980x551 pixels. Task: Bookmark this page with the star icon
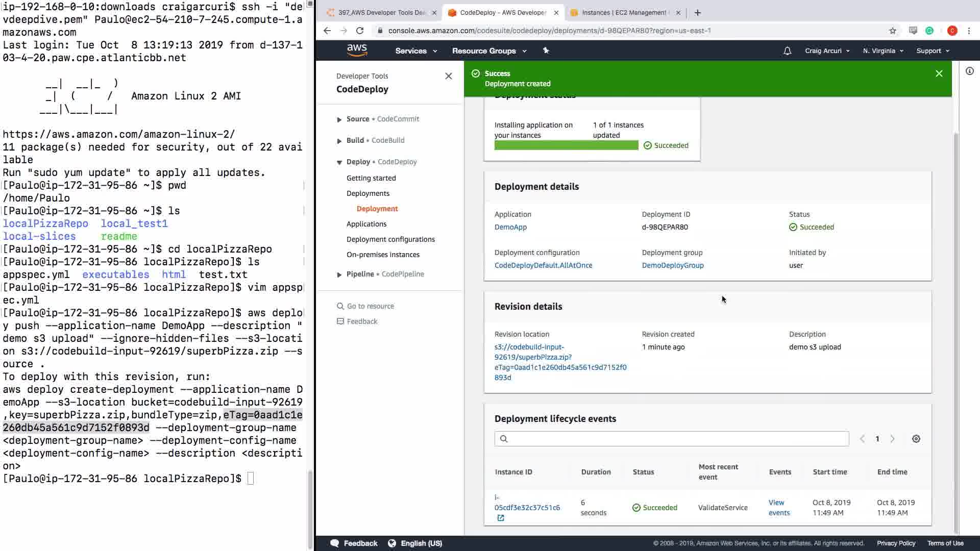[x=892, y=31]
